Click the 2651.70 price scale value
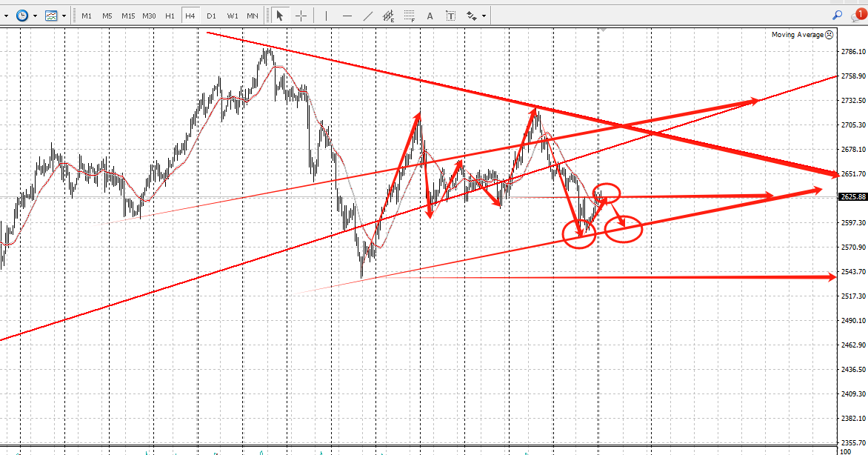This screenshot has height=455, width=868. click(853, 173)
